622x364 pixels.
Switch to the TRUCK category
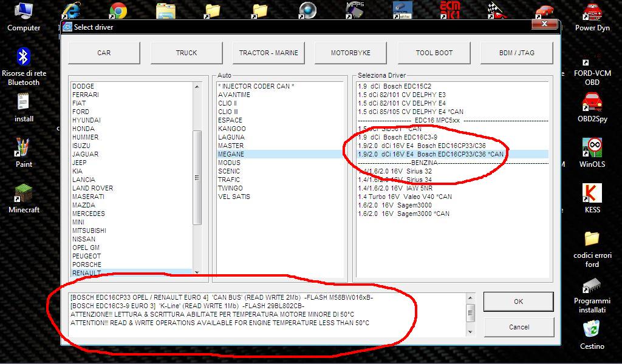186,53
